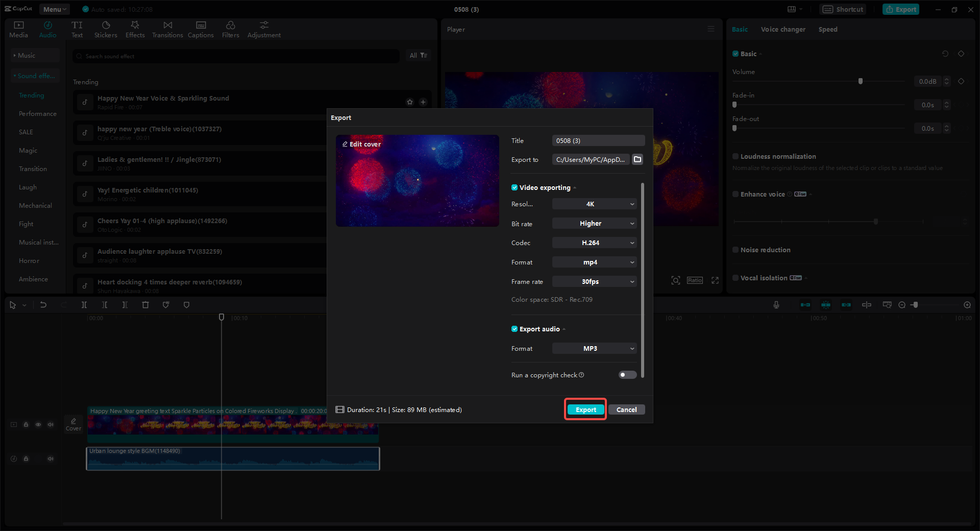The height and width of the screenshot is (531, 980).
Task: Open the Menu dropdown in the top bar
Action: tap(54, 9)
